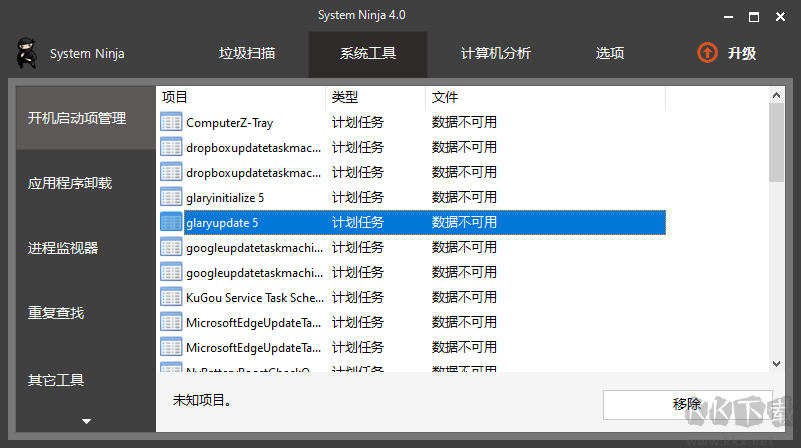Screen dimensions: 801x448
Task: Click the first googleupdatetaskmachine icon
Action: (171, 248)
